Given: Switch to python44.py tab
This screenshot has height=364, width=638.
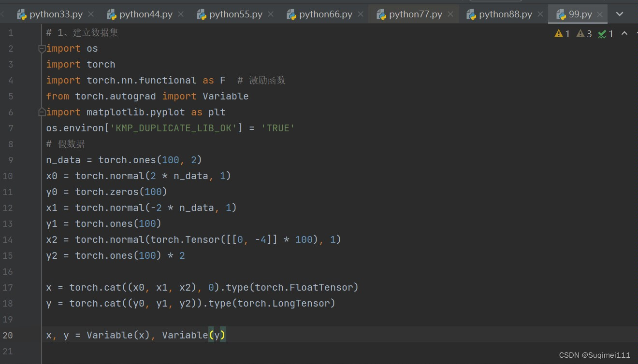Looking at the screenshot, I should (x=145, y=14).
